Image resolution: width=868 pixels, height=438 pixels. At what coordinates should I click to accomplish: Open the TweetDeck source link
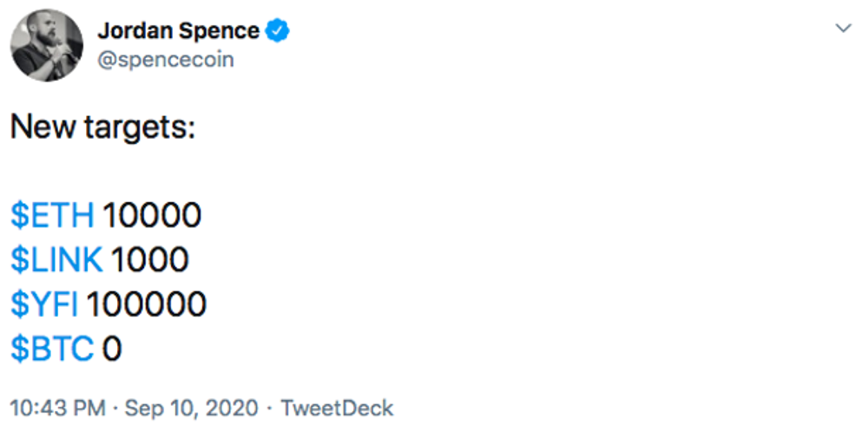(x=337, y=409)
